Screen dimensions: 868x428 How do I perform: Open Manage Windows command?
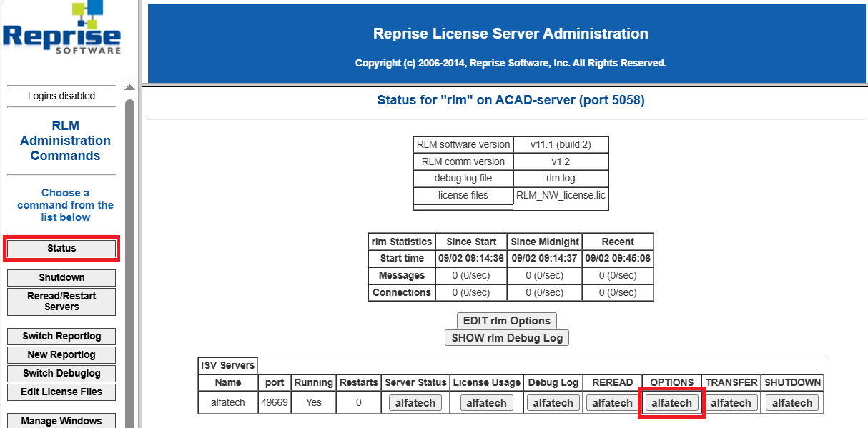(x=61, y=421)
